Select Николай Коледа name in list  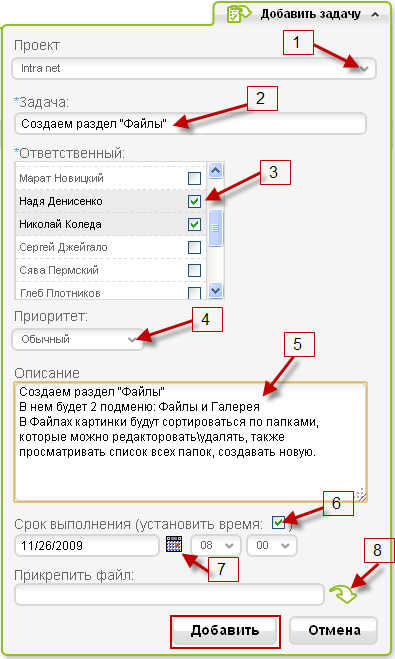tap(61, 224)
